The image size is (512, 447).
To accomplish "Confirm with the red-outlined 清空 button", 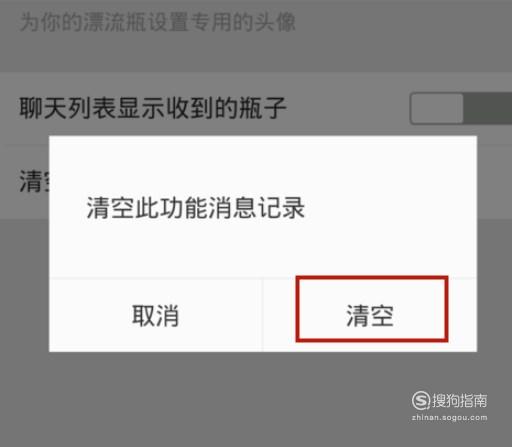I will (372, 309).
